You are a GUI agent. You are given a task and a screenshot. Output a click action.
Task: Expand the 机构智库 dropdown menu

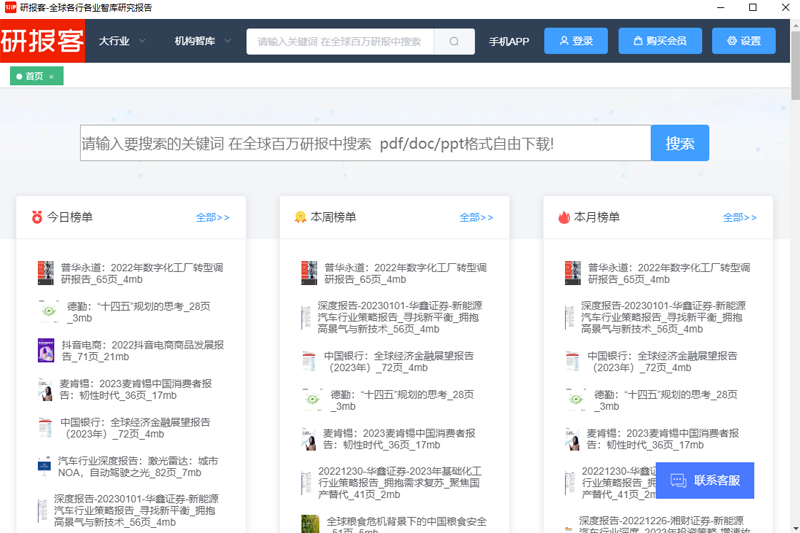(x=202, y=41)
